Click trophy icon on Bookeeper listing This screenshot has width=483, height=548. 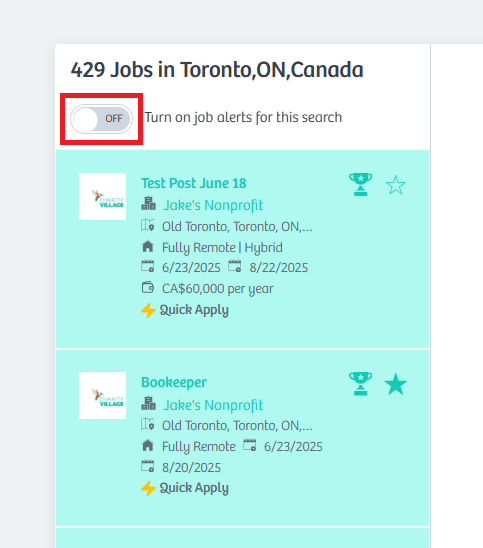360,383
